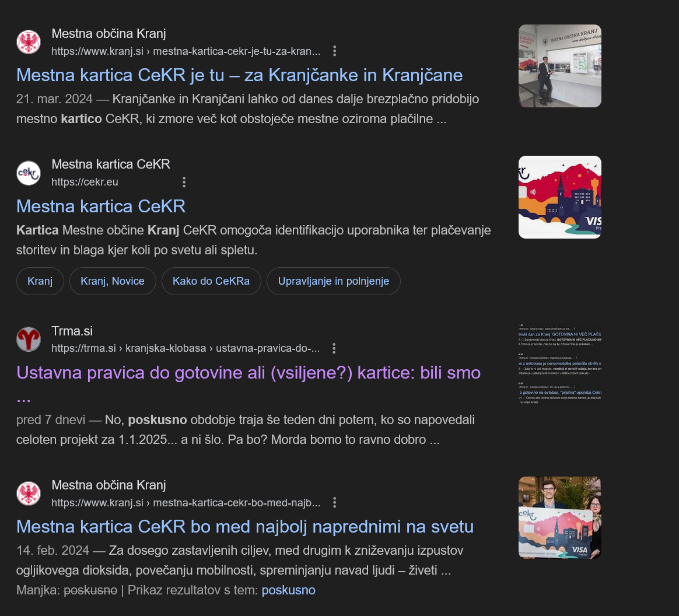Click the URL text https://cekr.eu

tap(85, 182)
